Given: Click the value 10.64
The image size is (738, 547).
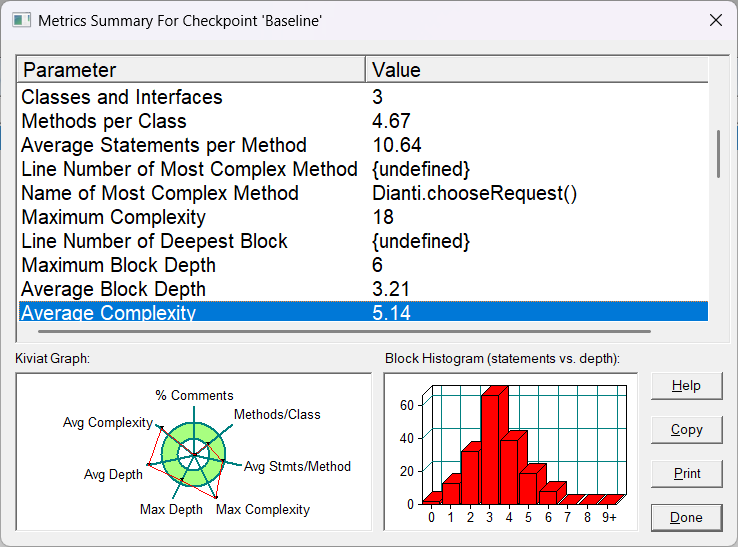Looking at the screenshot, I should (x=397, y=145).
